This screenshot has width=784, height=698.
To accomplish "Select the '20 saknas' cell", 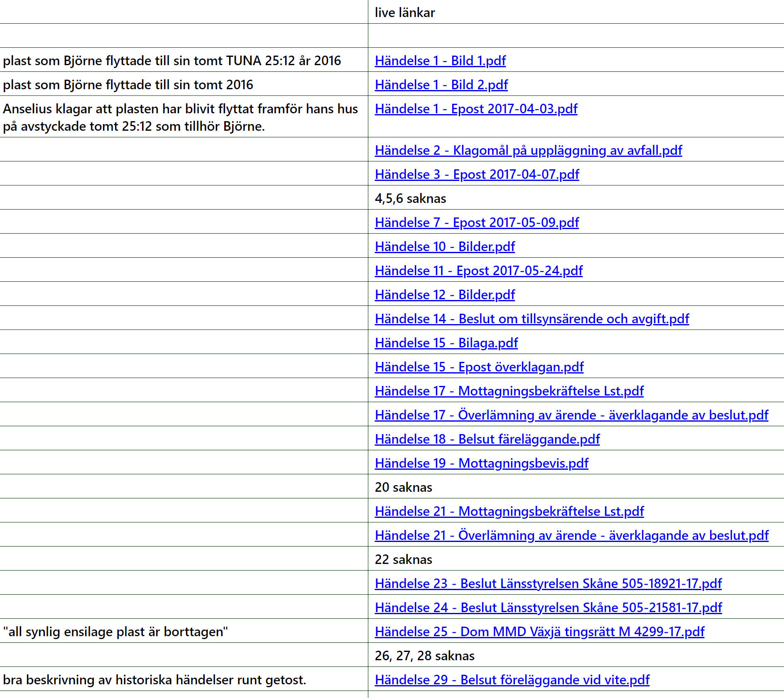I will point(576,486).
